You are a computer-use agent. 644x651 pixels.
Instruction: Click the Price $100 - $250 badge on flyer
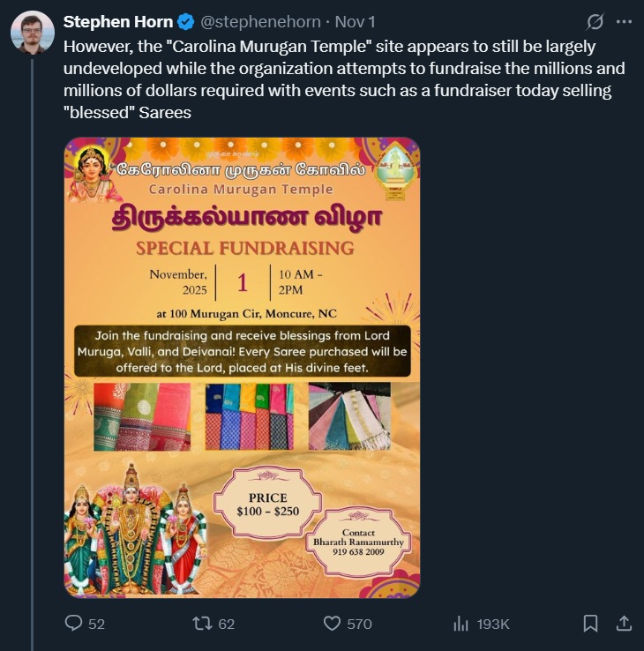click(x=268, y=504)
